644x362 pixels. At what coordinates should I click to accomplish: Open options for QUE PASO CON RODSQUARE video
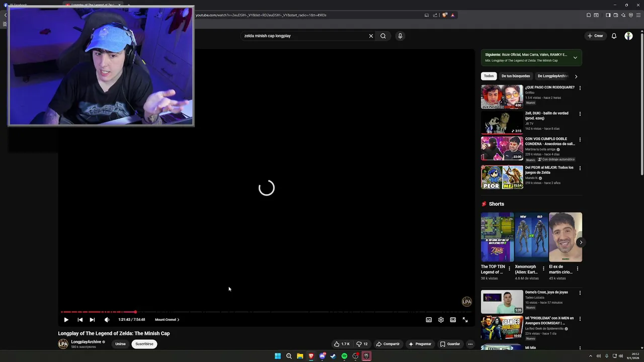pyautogui.click(x=580, y=88)
